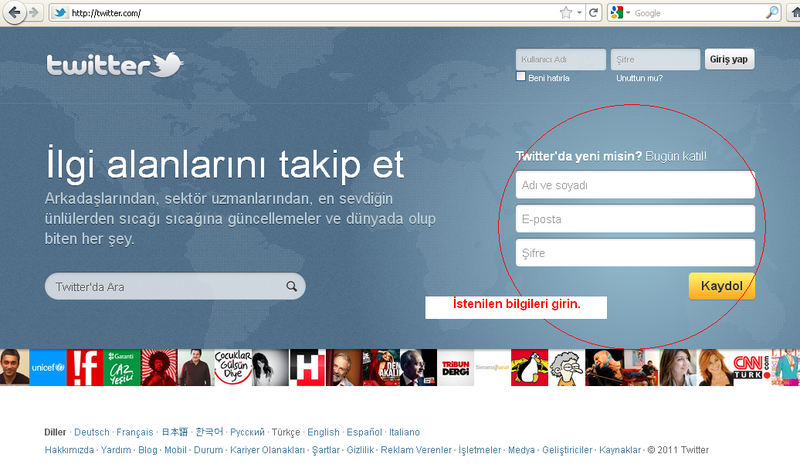Click the Adı ve soyadı signup field
Image resolution: width=800 pixels, height=471 pixels.
pos(635,185)
